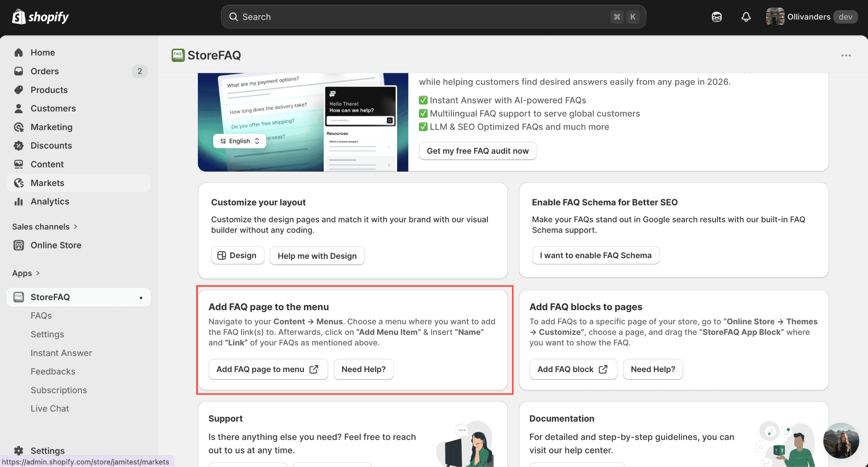Click the Content image icon
Viewport: 868px width, 467px height.
coord(19,164)
